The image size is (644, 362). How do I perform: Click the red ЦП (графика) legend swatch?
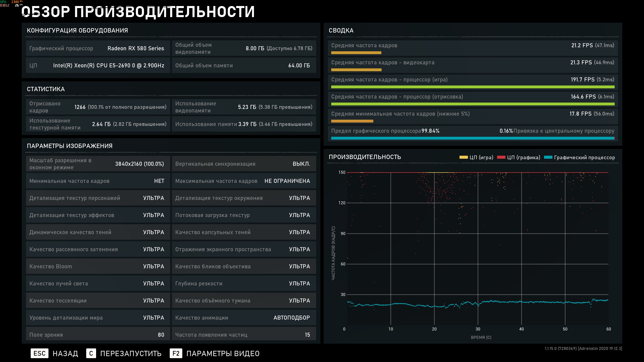click(x=501, y=157)
